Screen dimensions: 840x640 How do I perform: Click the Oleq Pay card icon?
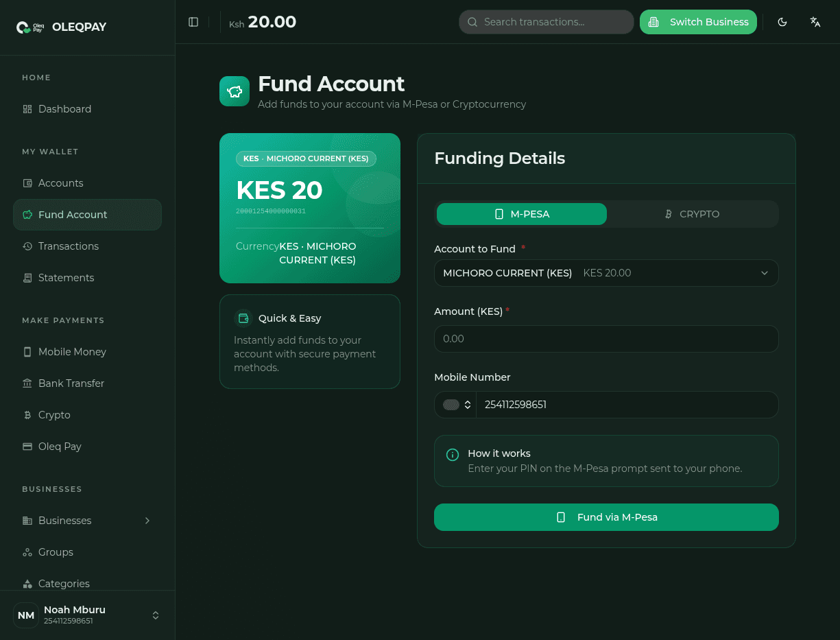tap(27, 447)
